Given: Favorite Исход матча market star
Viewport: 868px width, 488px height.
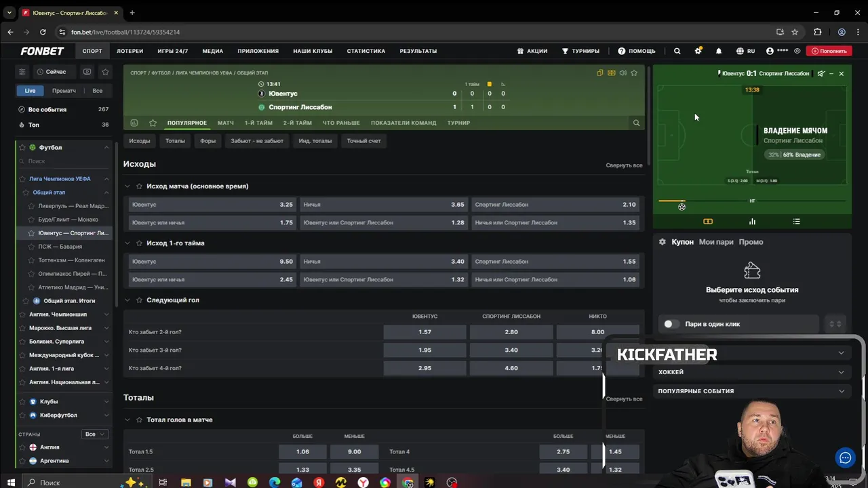Looking at the screenshot, I should coord(139,186).
